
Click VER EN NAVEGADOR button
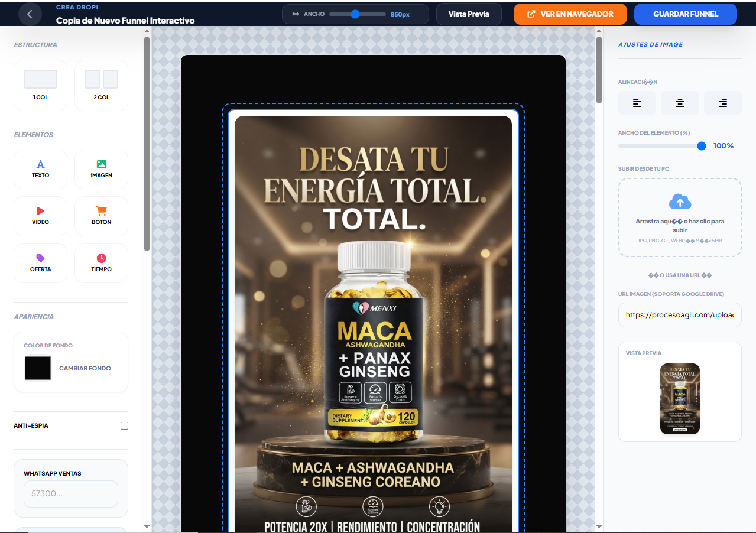[x=570, y=14]
